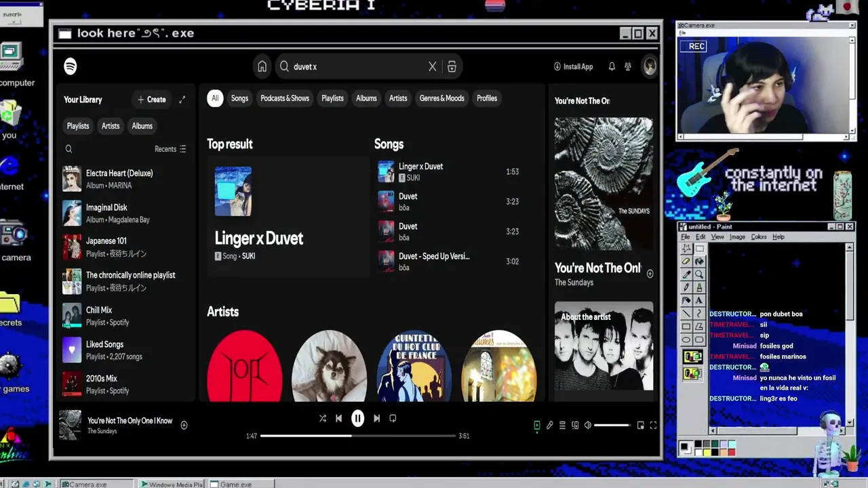Image resolution: width=868 pixels, height=488 pixels.
Task: Select the Text tool in Paint
Action: pos(699,300)
